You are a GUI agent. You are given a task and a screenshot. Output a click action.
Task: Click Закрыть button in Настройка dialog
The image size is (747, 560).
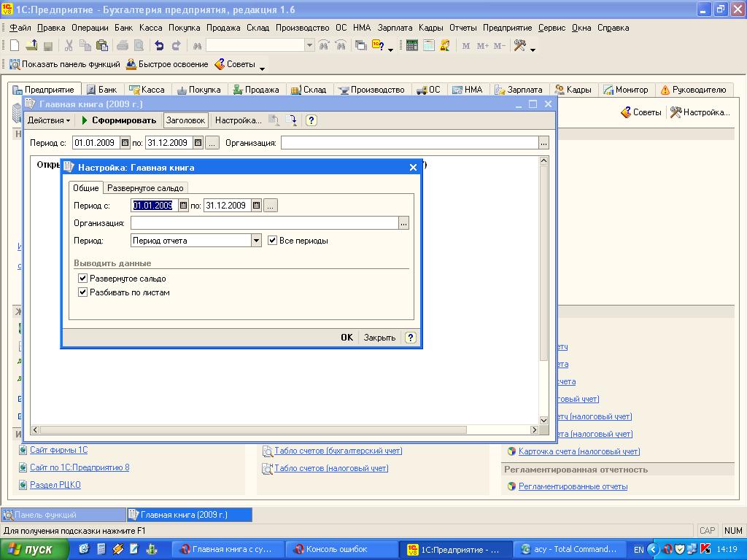coord(379,337)
